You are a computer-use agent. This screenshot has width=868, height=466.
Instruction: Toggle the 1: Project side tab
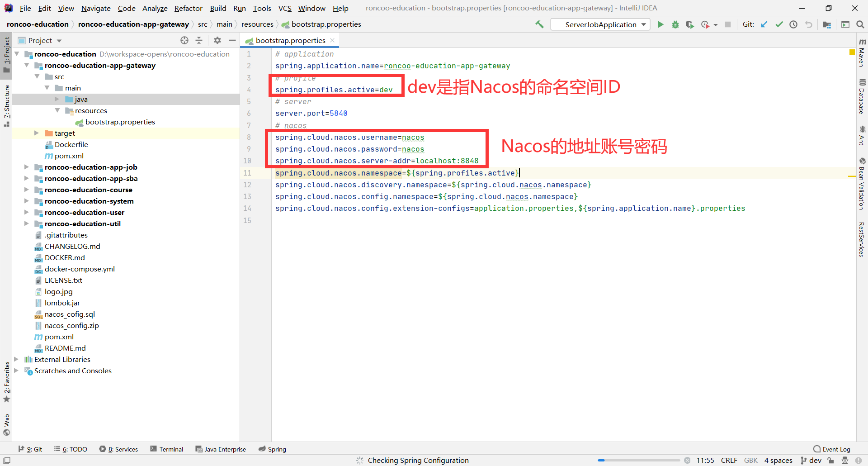(6, 55)
